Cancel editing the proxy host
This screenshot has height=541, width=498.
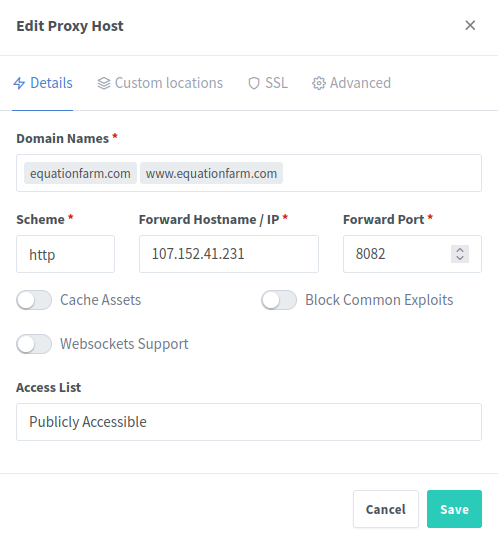tap(386, 509)
